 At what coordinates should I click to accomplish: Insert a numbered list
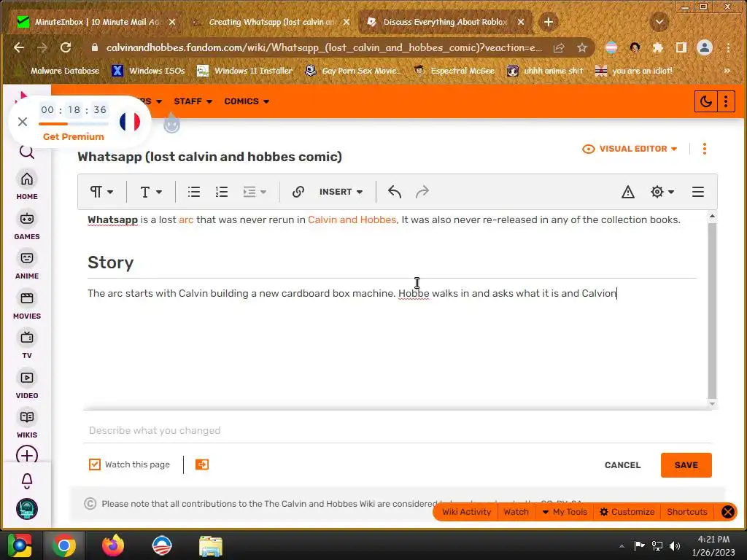(x=222, y=192)
